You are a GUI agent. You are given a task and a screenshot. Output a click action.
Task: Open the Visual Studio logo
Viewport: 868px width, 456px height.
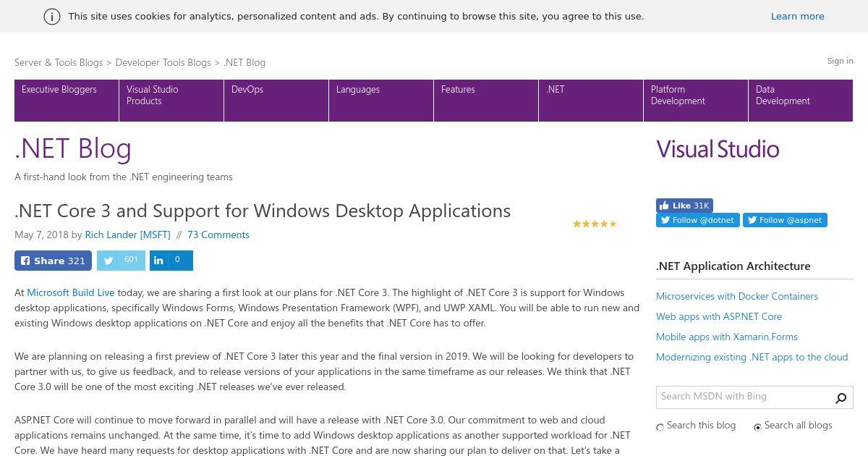pos(718,149)
